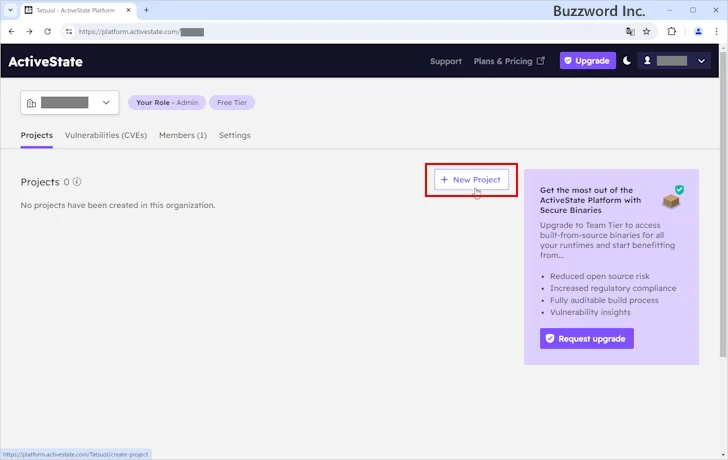Select the Projects tab
Screen dimensions: 728x460
37,135
